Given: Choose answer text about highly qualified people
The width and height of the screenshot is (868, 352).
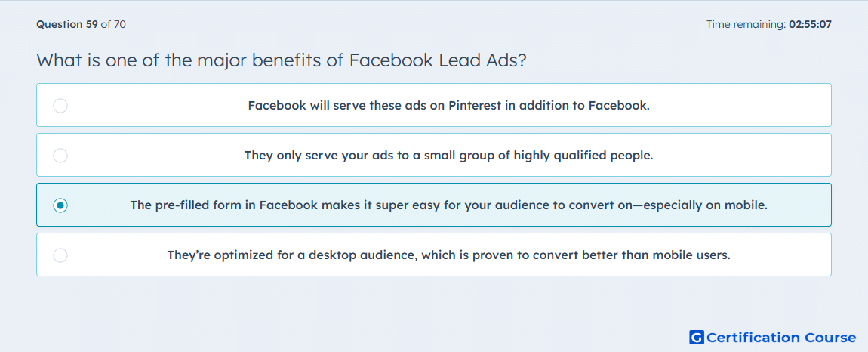Looking at the screenshot, I should (x=448, y=155).
